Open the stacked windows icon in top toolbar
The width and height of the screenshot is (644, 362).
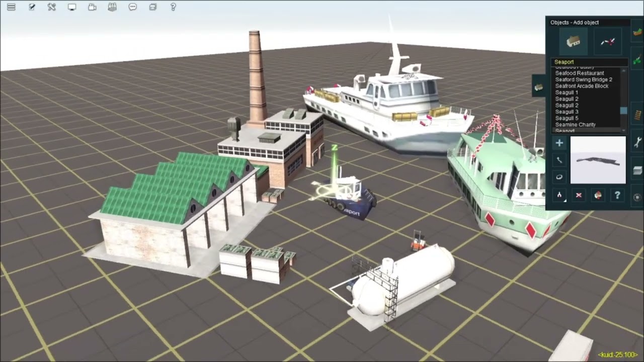[x=153, y=7]
